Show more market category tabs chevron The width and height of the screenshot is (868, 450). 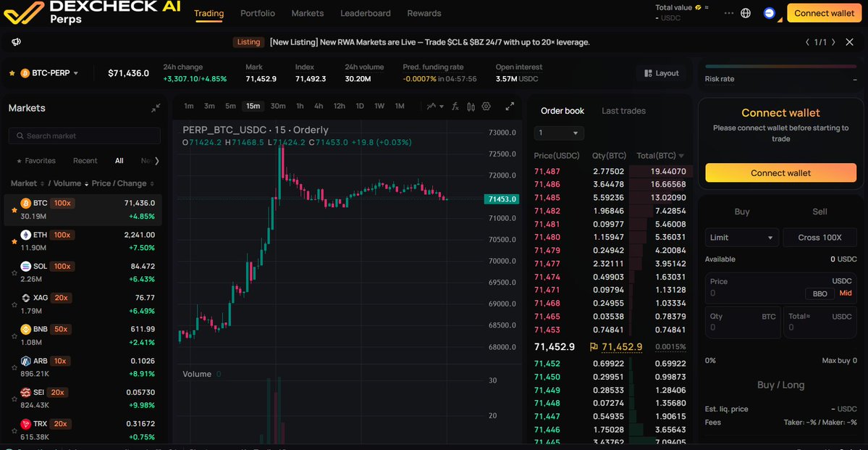[x=156, y=161]
